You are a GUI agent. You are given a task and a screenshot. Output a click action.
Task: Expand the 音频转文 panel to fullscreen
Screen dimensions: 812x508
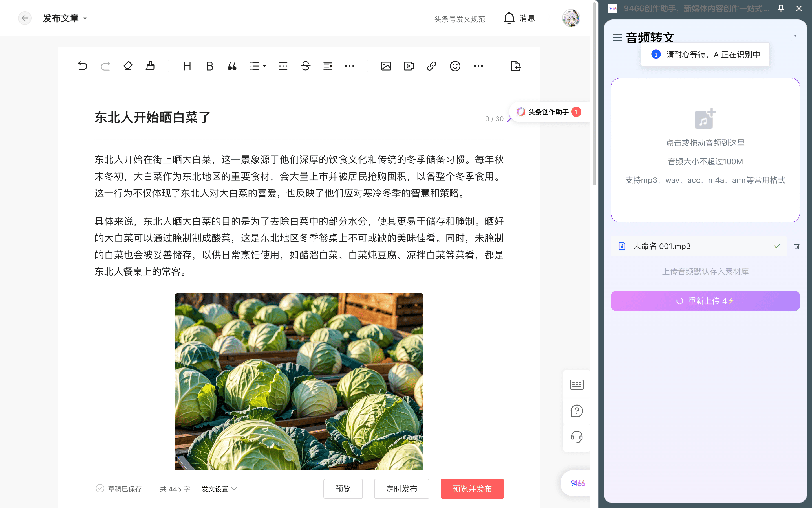pos(793,38)
